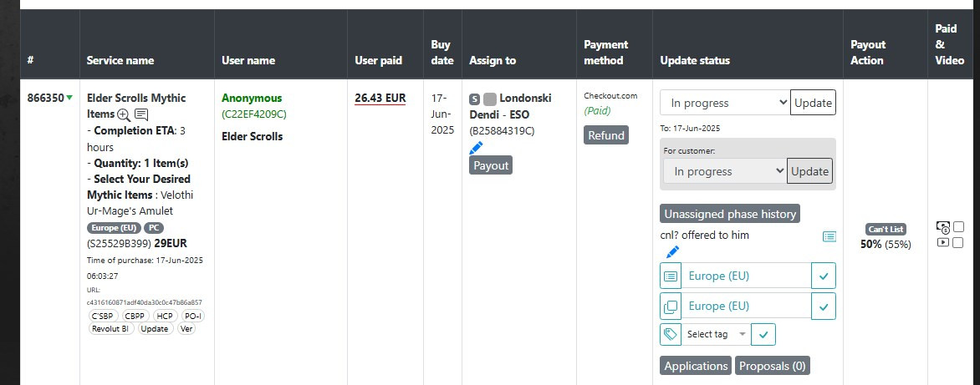Screen dimensions: 980x385
Task: Confirm the selected tag with the checkmark button
Action: (x=763, y=334)
